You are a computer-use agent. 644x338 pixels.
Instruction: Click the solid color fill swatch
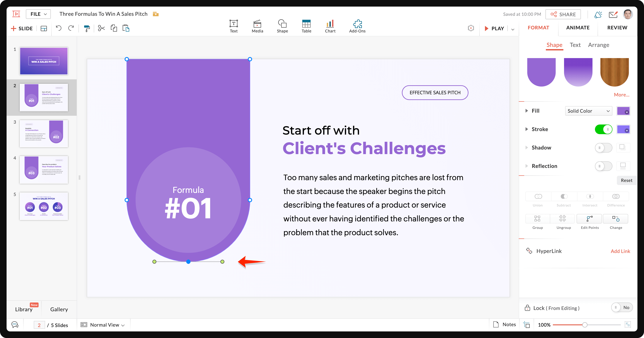pos(624,111)
